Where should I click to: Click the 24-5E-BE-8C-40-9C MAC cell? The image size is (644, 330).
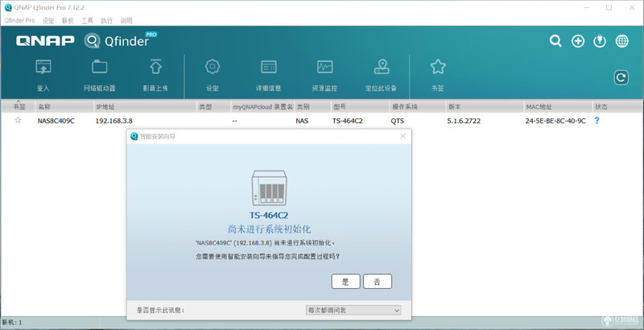[555, 121]
